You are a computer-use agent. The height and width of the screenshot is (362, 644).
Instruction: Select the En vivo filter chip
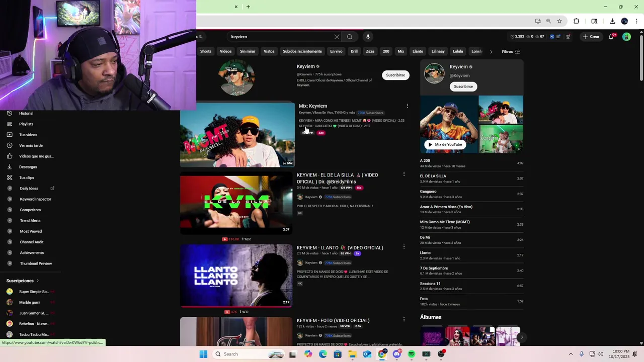tap(336, 51)
